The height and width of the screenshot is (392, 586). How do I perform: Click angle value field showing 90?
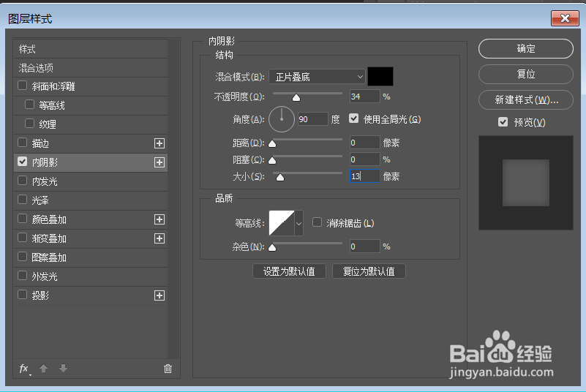click(x=313, y=119)
